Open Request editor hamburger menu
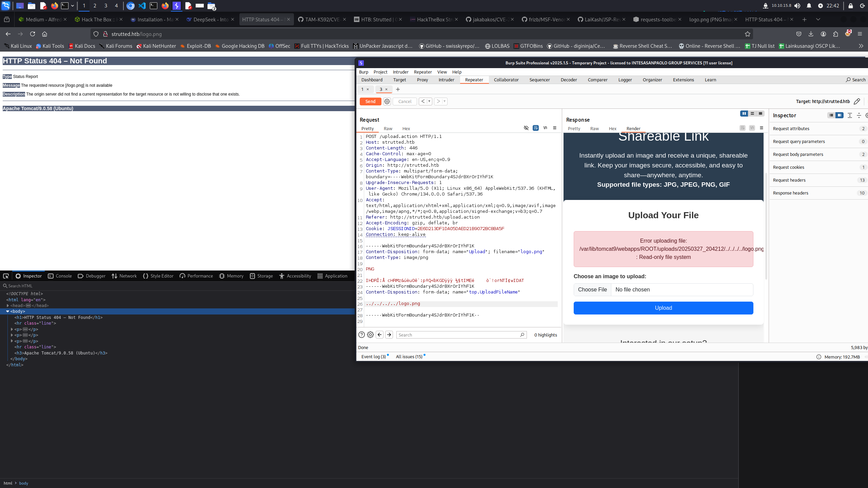This screenshot has width=868, height=488. coord(555,128)
